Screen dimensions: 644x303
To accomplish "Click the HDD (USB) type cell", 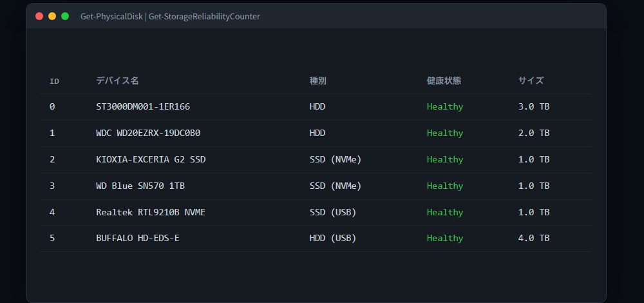I will [x=333, y=238].
